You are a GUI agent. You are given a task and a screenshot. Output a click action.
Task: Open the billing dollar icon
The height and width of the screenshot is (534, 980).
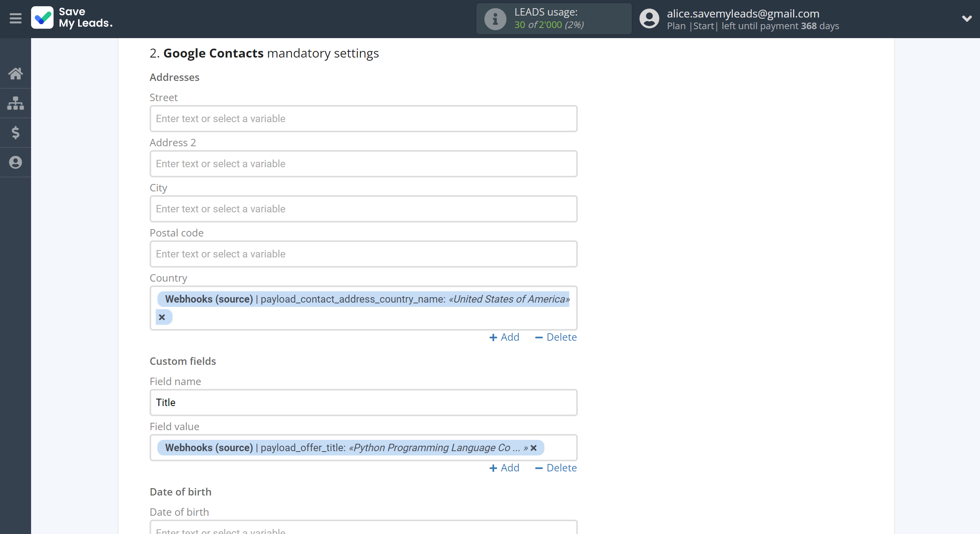pyautogui.click(x=16, y=133)
